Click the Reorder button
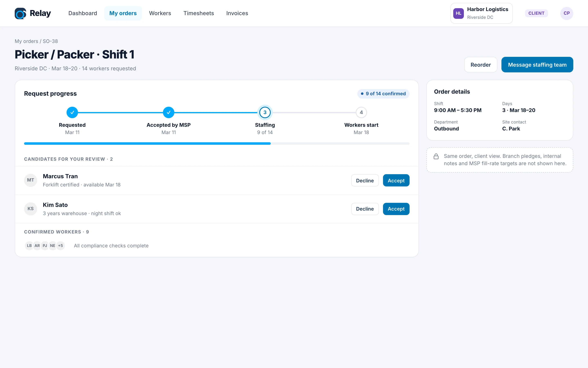 [x=481, y=65]
